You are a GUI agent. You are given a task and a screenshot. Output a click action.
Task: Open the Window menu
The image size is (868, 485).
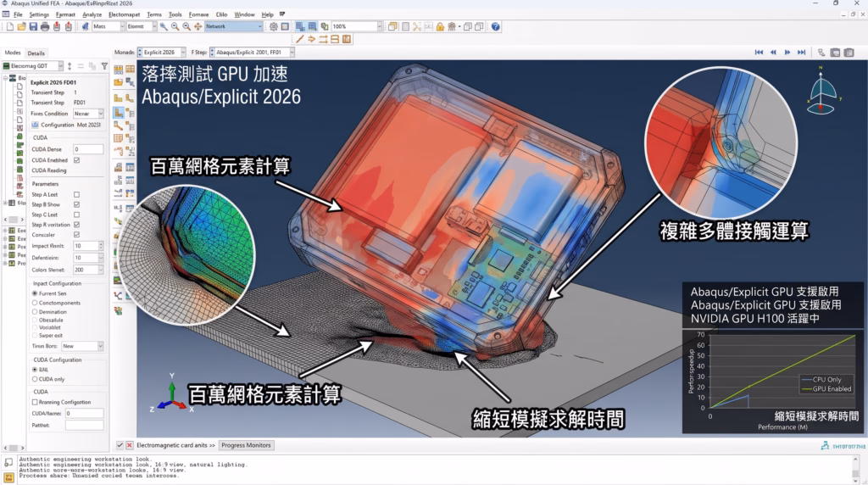(x=244, y=14)
